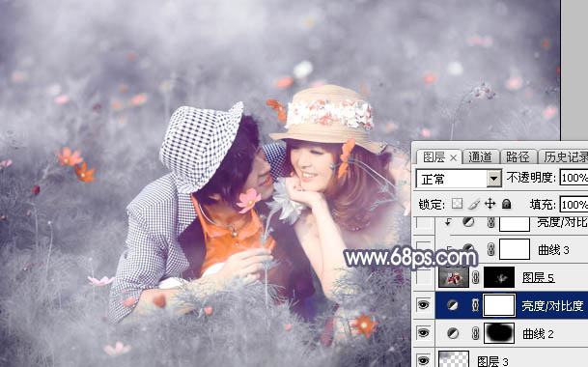Image resolution: width=588 pixels, height=367 pixels.
Task: Open the 历史记录 history tab
Action: 566,156
